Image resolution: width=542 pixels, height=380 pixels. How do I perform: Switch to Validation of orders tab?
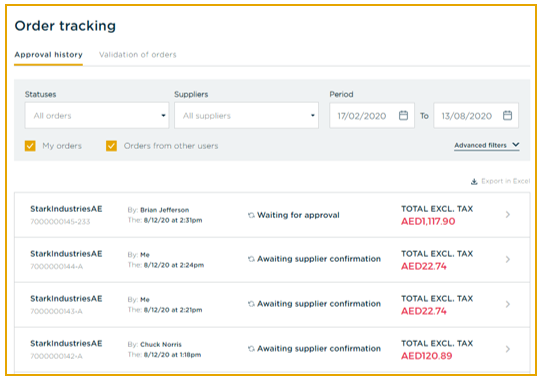tap(138, 55)
